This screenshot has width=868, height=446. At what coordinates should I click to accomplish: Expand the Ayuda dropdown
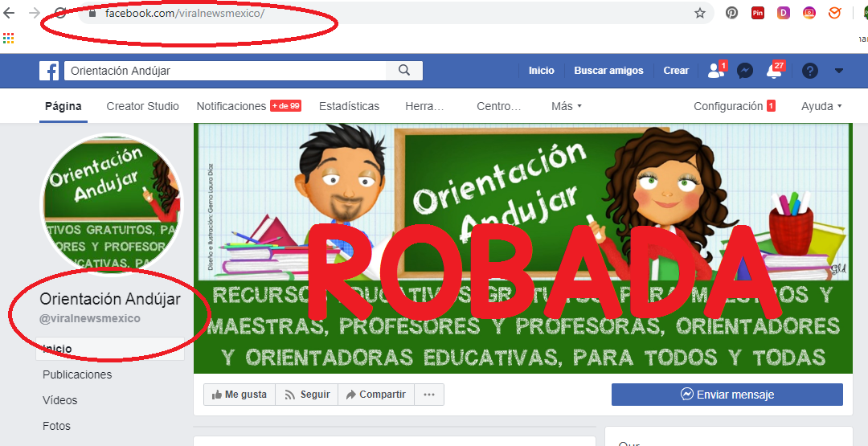pos(821,106)
